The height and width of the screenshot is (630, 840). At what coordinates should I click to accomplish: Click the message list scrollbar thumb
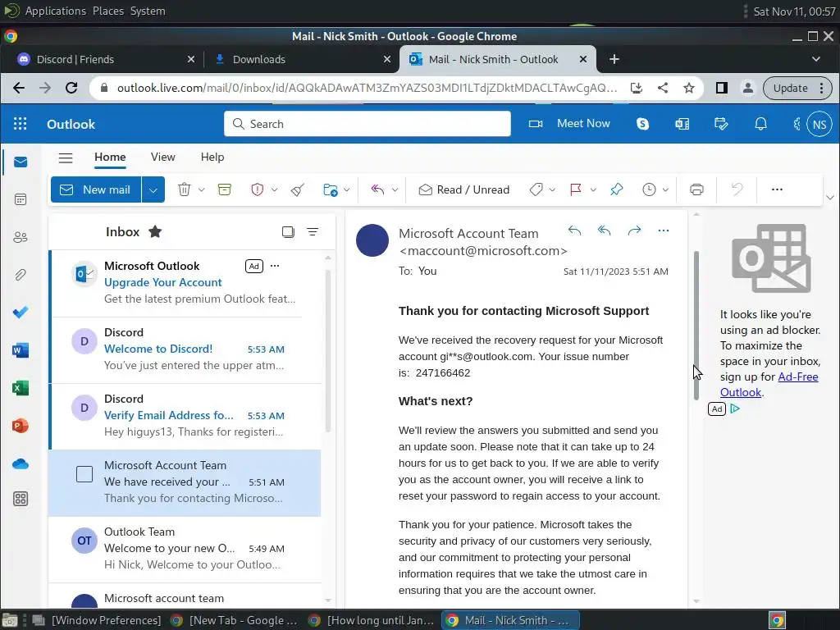click(328, 350)
